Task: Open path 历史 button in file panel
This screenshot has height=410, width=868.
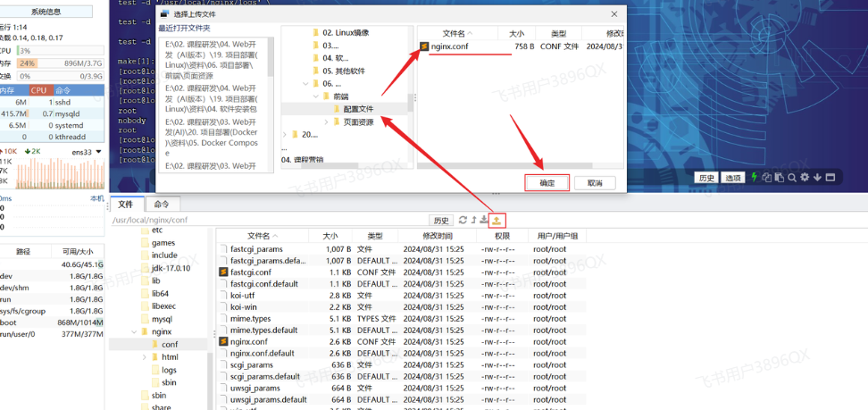Action: tap(440, 221)
